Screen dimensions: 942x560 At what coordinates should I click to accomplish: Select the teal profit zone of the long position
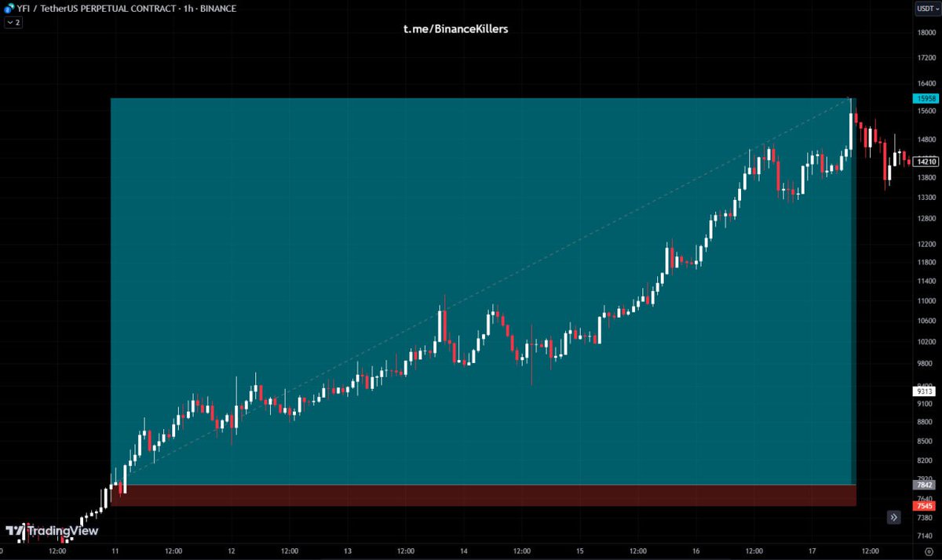point(482,291)
